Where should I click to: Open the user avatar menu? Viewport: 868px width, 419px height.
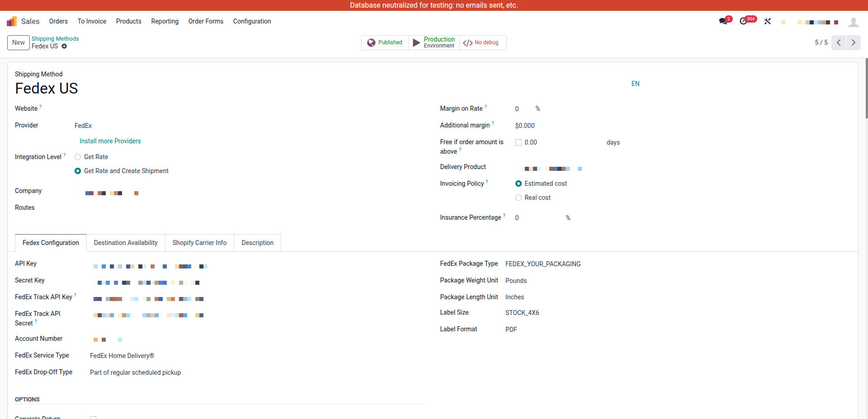(x=854, y=22)
